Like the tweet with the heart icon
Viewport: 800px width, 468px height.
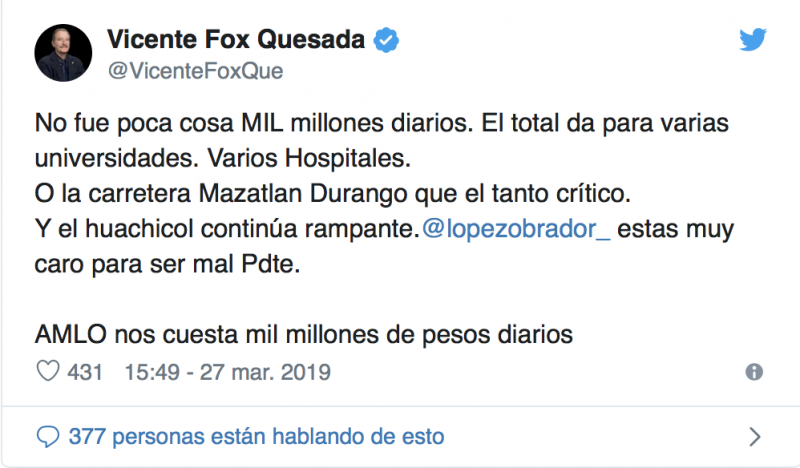(48, 372)
